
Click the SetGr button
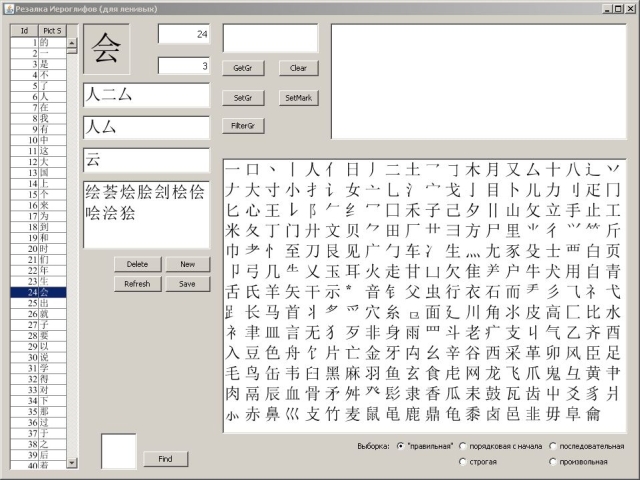click(243, 98)
